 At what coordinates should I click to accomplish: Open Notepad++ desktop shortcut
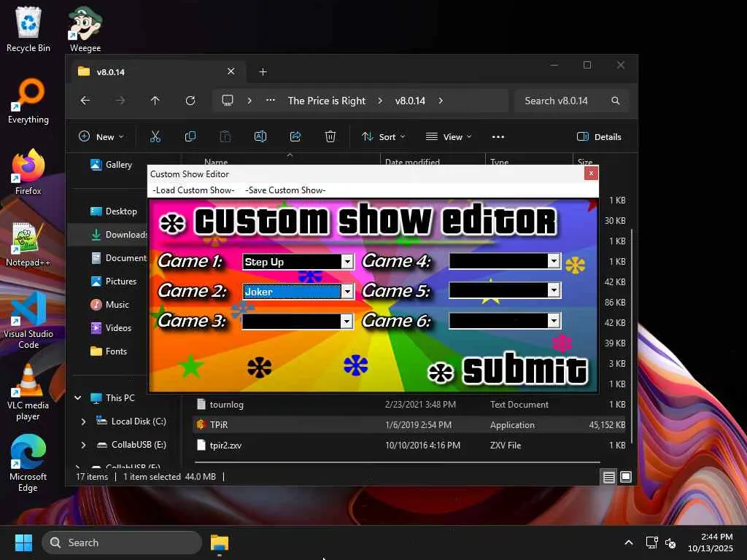click(28, 244)
